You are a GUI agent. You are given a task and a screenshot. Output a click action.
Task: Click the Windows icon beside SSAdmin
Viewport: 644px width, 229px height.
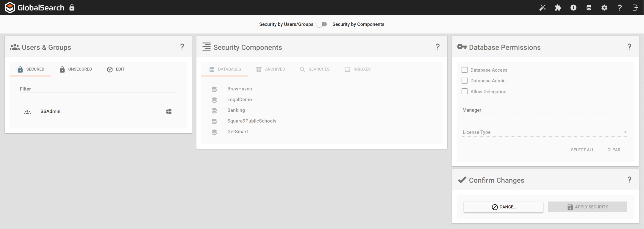coord(169,112)
